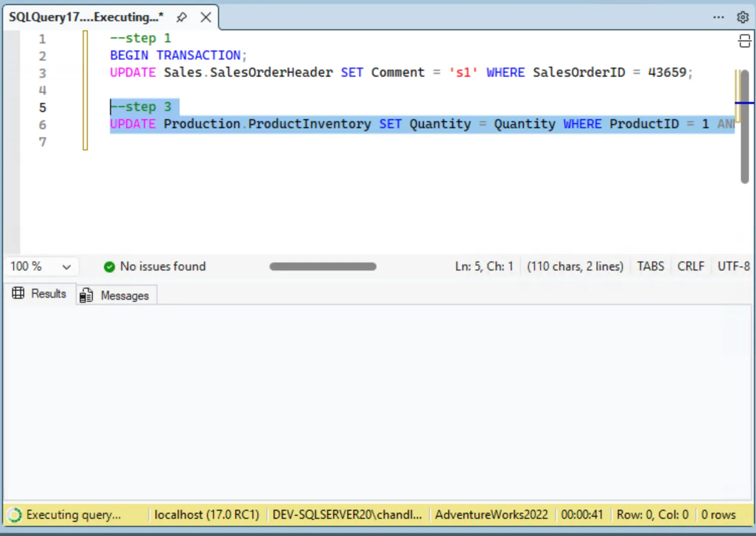Click the vertical editor scrollbar thumb
This screenshot has width=756, height=536.
pos(744,126)
